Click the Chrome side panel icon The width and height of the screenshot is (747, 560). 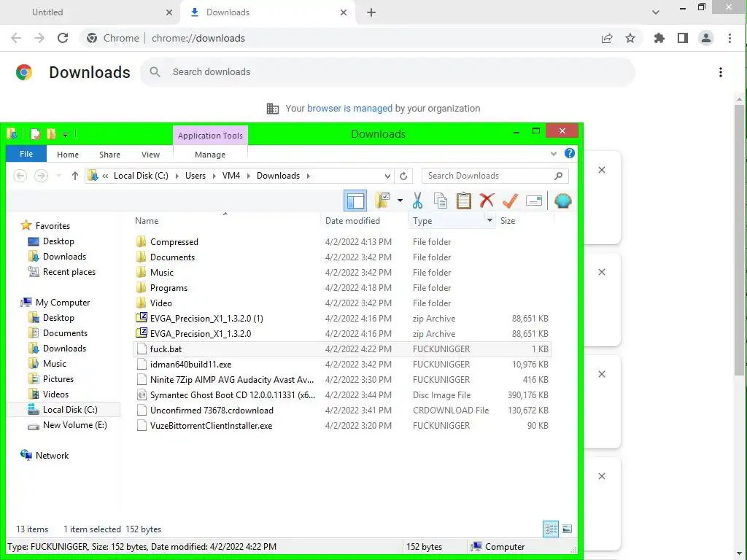point(683,38)
